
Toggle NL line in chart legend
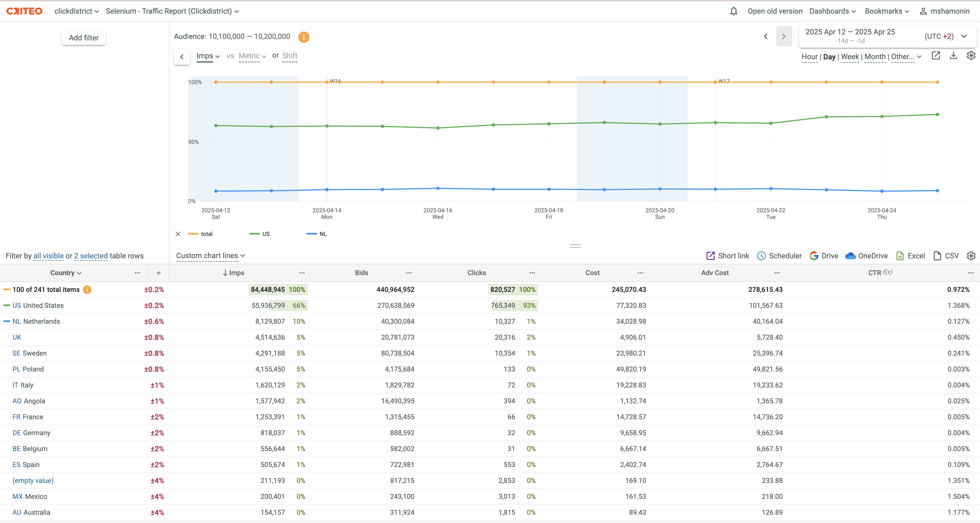(x=317, y=234)
